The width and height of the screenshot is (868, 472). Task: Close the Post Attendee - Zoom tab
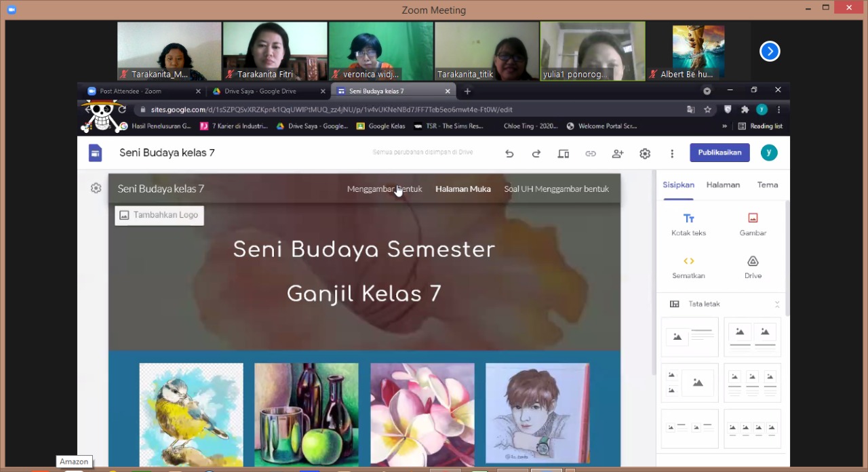pos(199,91)
